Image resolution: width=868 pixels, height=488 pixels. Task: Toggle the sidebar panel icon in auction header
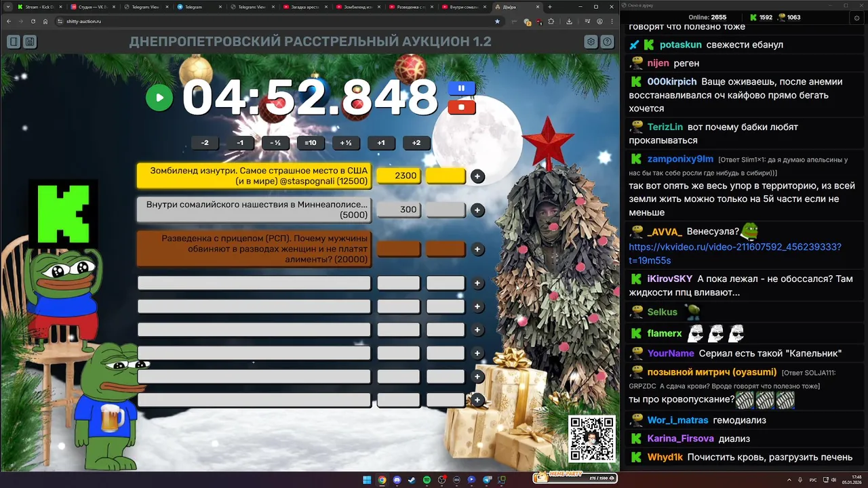(14, 42)
